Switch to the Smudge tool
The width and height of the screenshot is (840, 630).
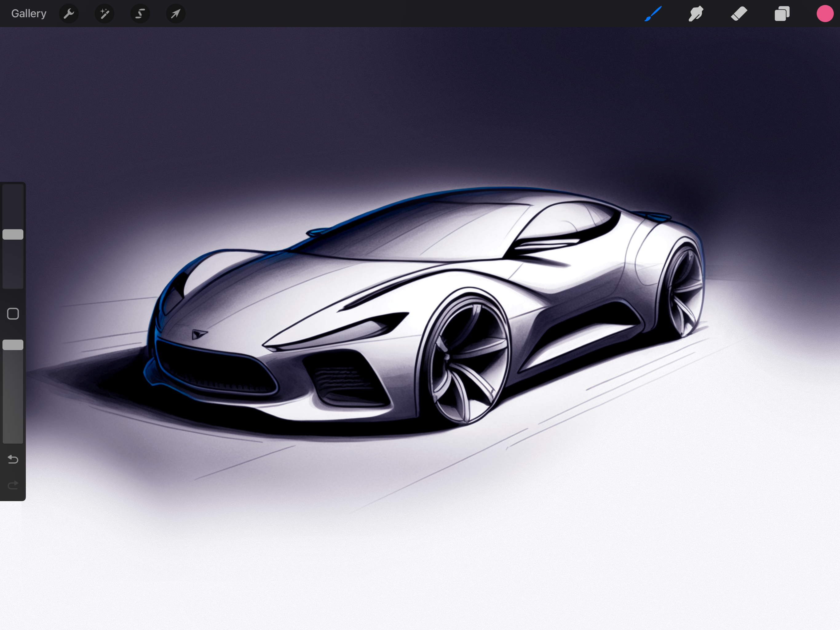click(696, 13)
